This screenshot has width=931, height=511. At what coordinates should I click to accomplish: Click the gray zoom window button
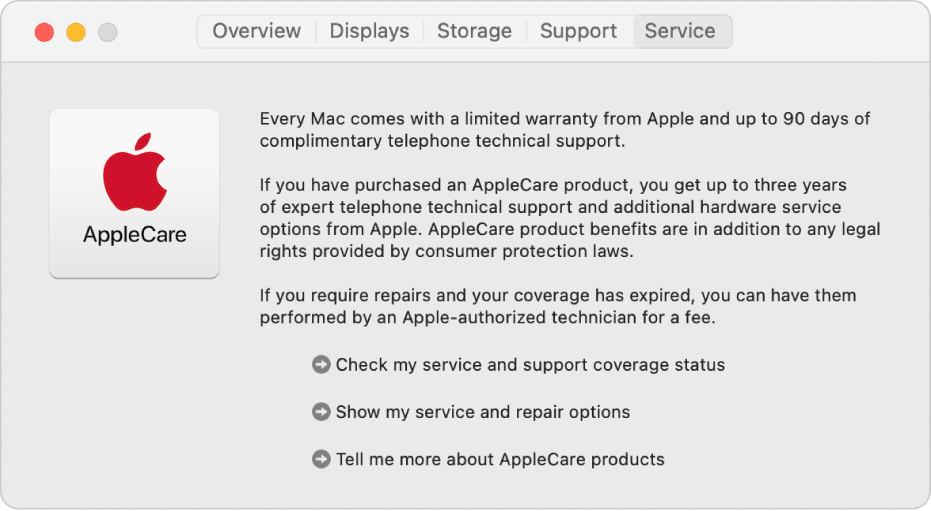point(107,32)
